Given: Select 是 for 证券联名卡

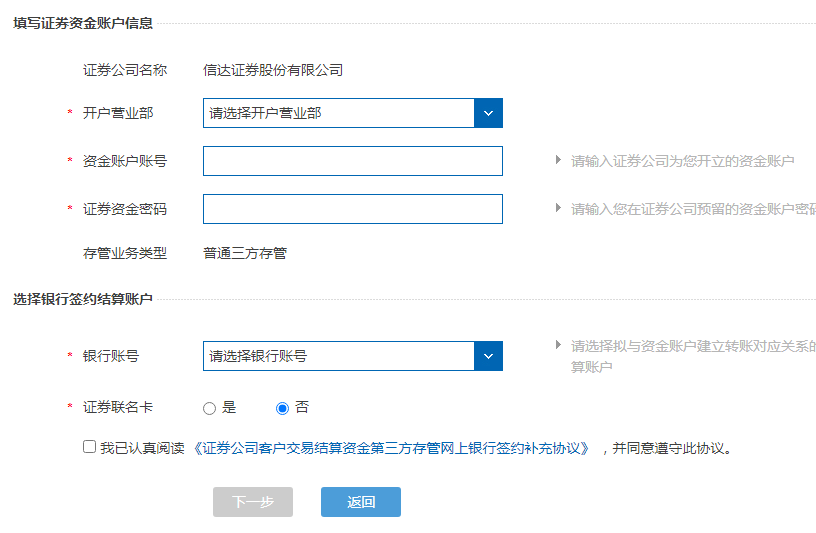Looking at the screenshot, I should point(209,408).
